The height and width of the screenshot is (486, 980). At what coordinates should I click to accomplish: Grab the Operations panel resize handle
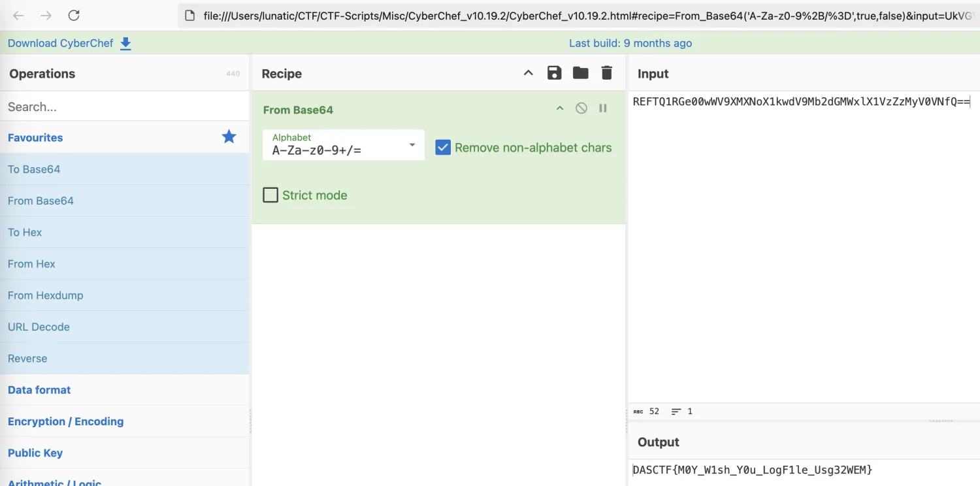[250, 421]
